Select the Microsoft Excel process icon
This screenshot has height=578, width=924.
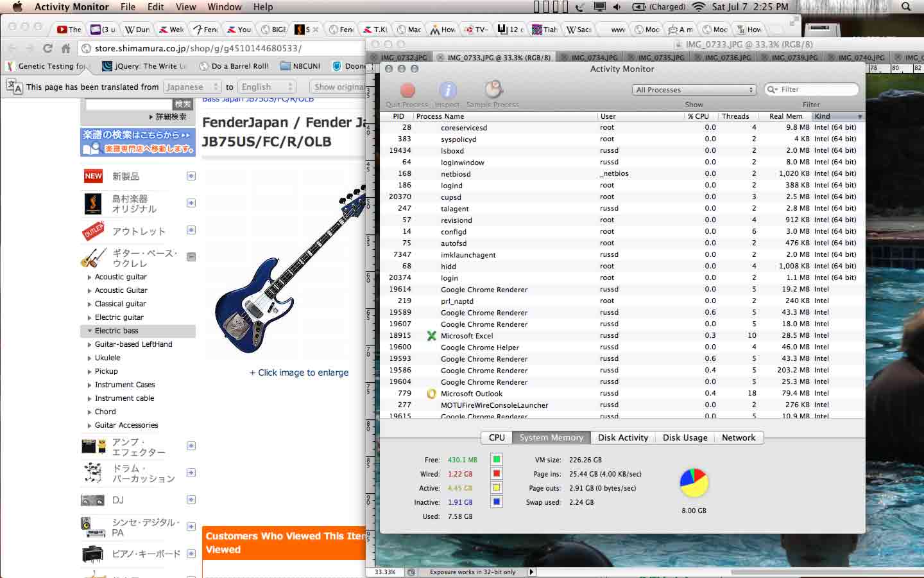[432, 335]
